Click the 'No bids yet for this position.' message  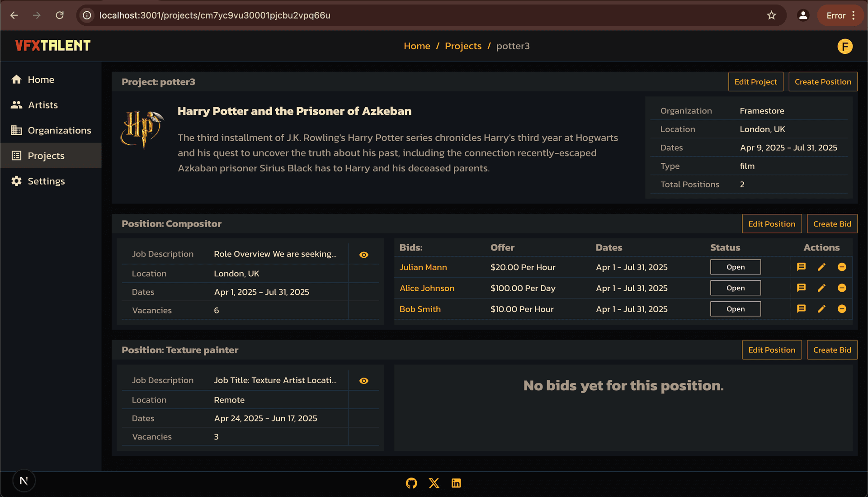click(x=623, y=386)
